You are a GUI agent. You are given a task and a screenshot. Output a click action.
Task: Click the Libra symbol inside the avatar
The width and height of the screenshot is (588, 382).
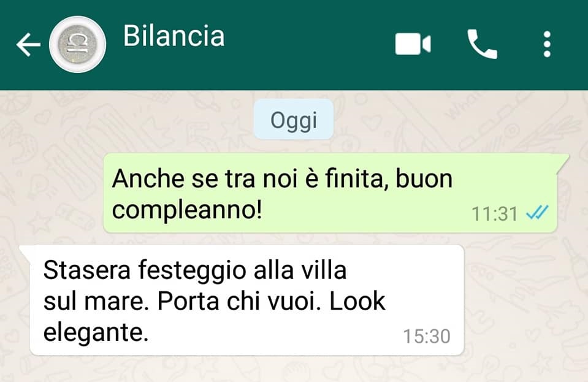(x=77, y=44)
